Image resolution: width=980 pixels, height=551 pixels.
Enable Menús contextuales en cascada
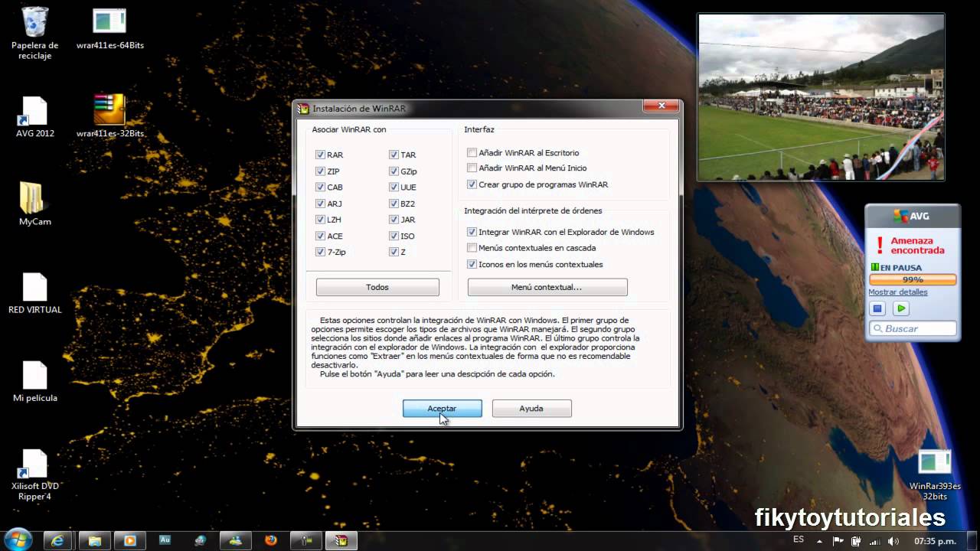coord(472,248)
